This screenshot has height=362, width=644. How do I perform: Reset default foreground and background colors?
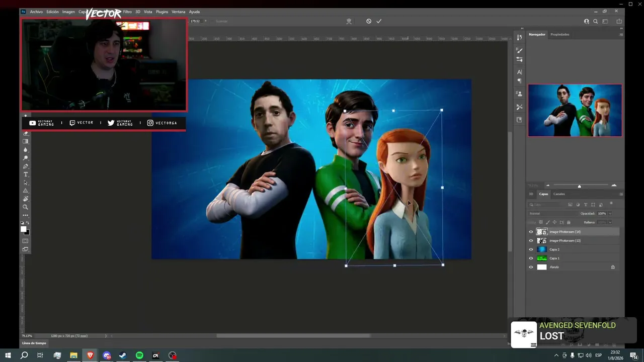pyautogui.click(x=22, y=223)
